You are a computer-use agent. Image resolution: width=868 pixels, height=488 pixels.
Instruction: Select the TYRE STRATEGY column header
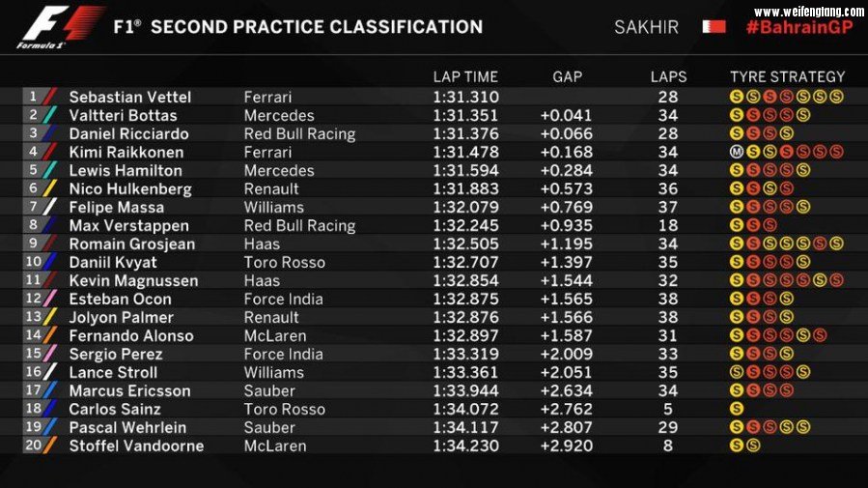tap(787, 76)
